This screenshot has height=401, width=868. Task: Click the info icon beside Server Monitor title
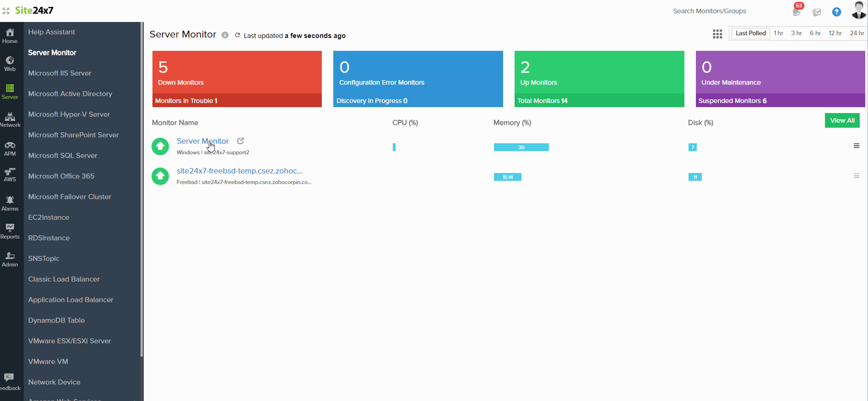(225, 35)
